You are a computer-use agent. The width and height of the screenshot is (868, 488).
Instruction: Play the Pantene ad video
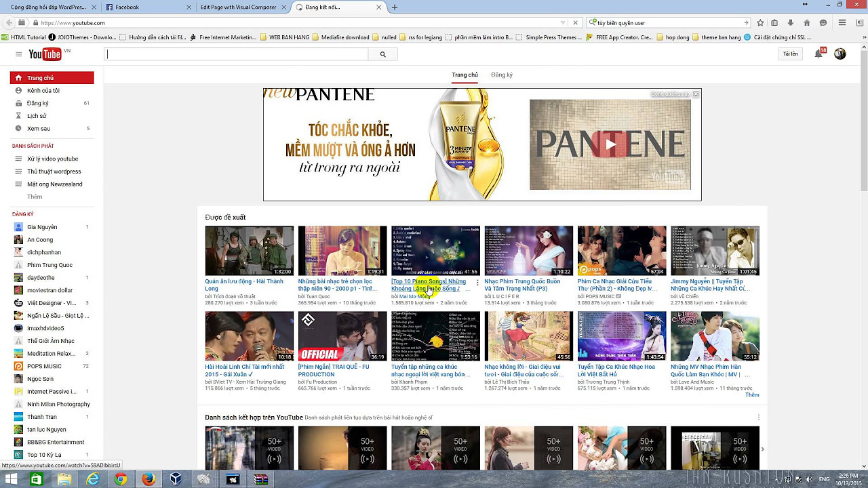(610, 144)
